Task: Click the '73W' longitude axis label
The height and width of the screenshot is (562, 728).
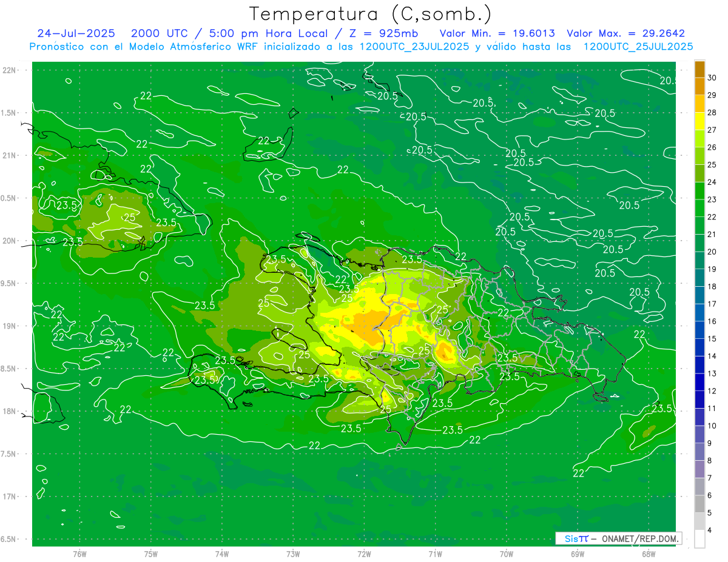Action: pos(293,554)
